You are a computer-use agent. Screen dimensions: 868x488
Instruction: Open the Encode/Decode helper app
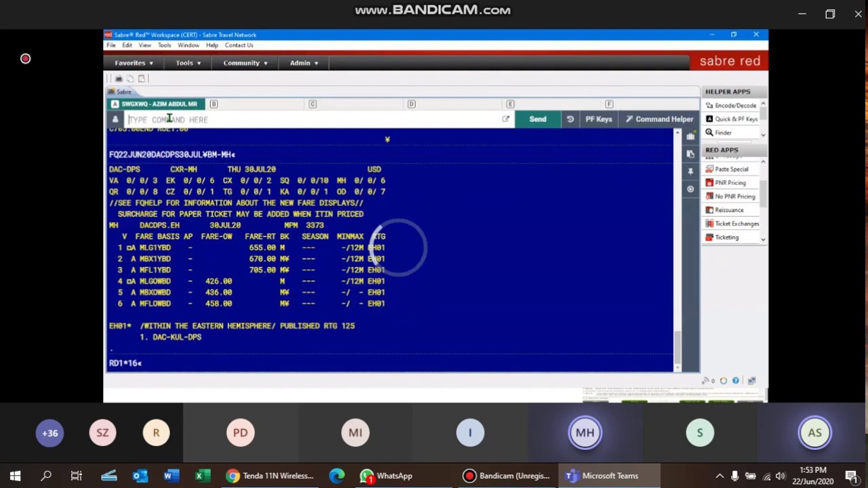click(x=730, y=106)
